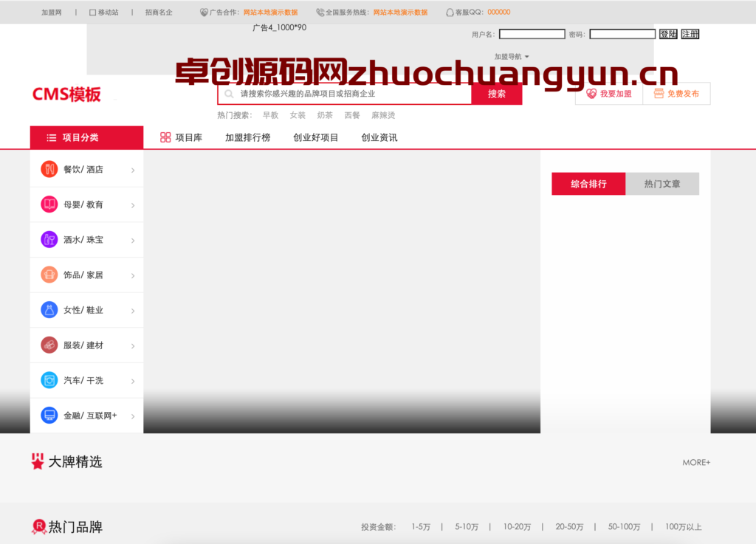This screenshot has width=756, height=544.
Task: Click the 项目分类 header bar
Action: 87,137
